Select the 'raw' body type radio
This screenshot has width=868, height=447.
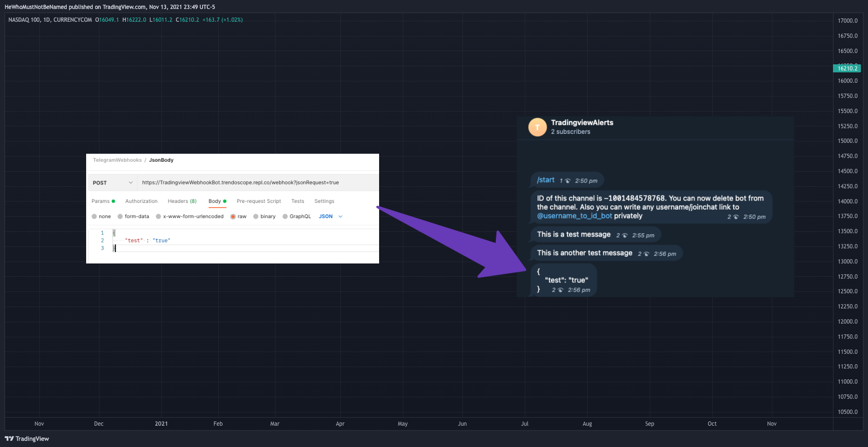233,217
